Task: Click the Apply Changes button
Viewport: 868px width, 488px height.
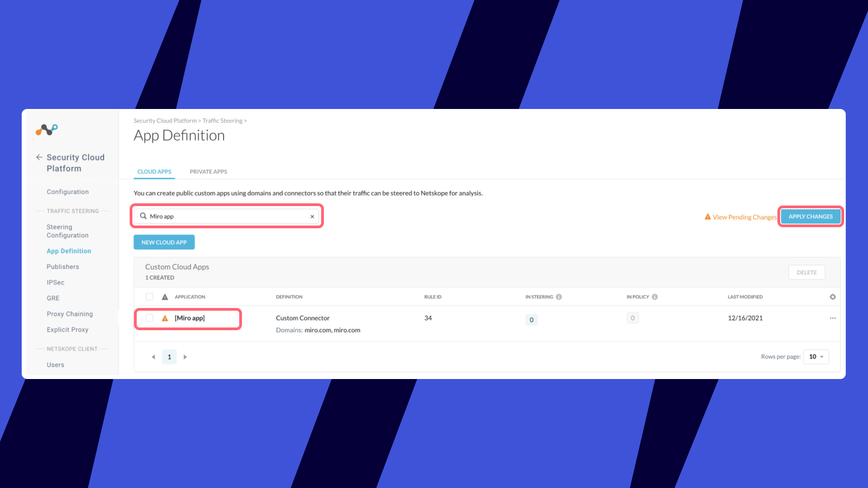Action: (810, 216)
